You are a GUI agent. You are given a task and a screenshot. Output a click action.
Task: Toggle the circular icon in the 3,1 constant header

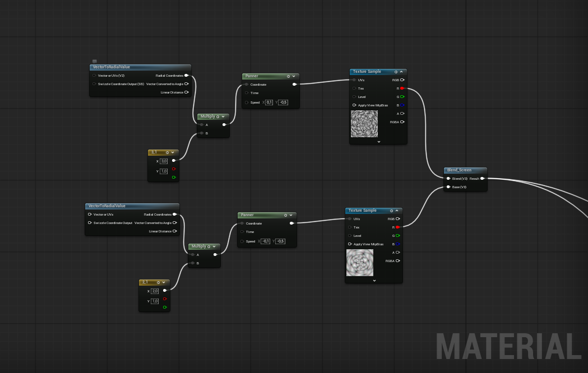point(167,152)
